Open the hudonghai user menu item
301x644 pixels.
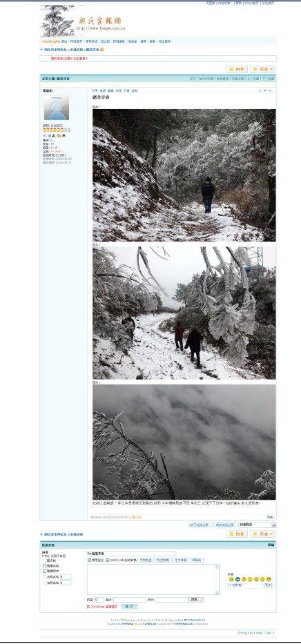click(x=51, y=41)
